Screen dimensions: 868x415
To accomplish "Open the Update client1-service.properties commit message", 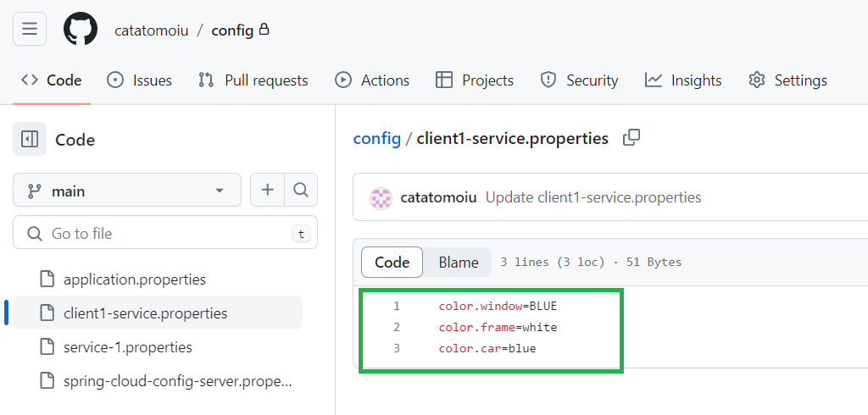I will point(593,197).
